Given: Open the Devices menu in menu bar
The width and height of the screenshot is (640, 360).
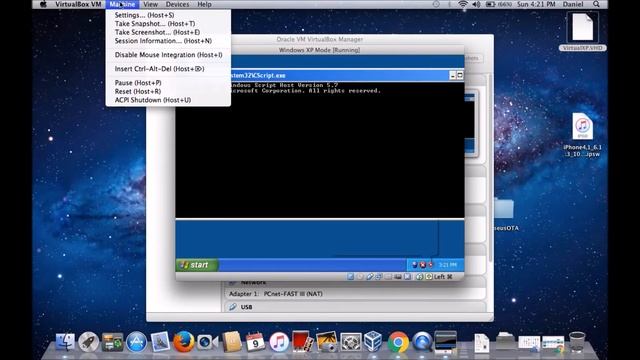Looking at the screenshot, I should click(177, 4).
